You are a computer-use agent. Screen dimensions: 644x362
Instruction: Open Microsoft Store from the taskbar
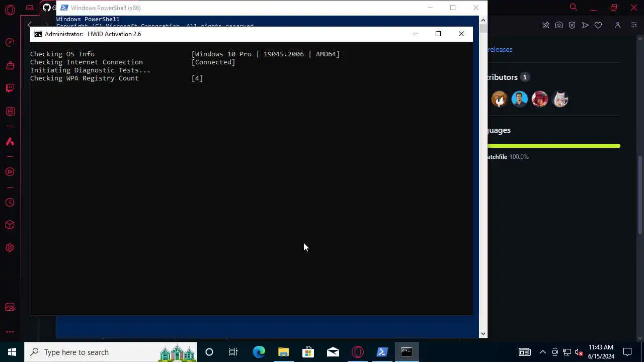coord(308,352)
